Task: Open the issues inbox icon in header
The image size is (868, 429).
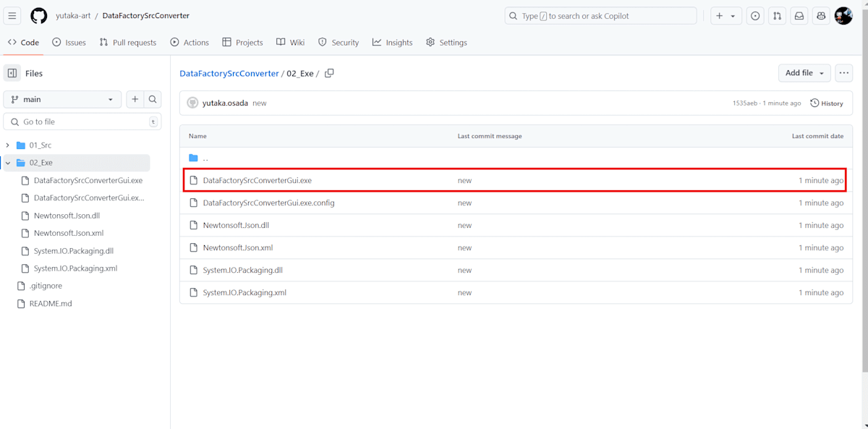Action: point(755,16)
